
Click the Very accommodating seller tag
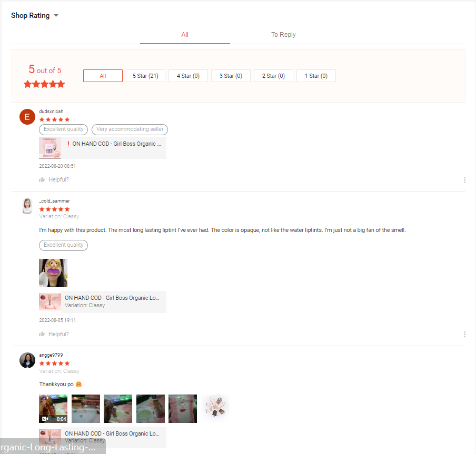point(130,129)
